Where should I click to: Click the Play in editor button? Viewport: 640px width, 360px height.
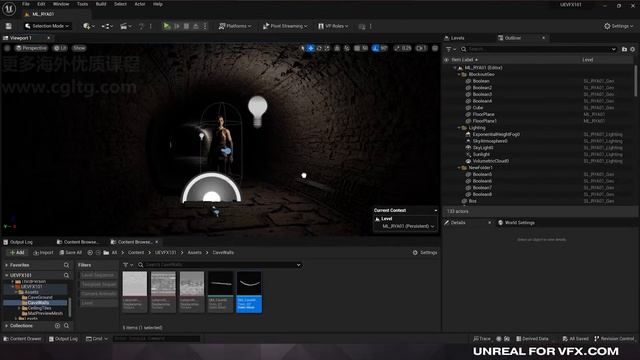click(167, 26)
